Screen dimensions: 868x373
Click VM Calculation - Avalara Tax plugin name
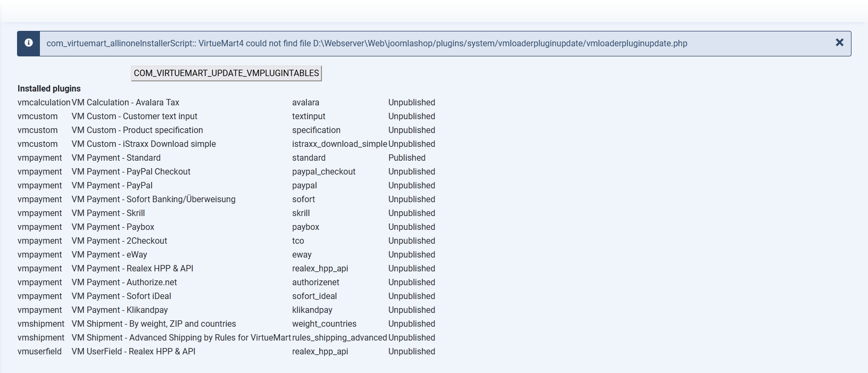(125, 103)
